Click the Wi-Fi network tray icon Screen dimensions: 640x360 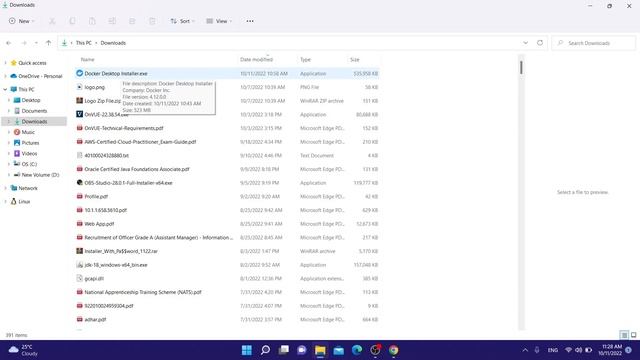568,350
